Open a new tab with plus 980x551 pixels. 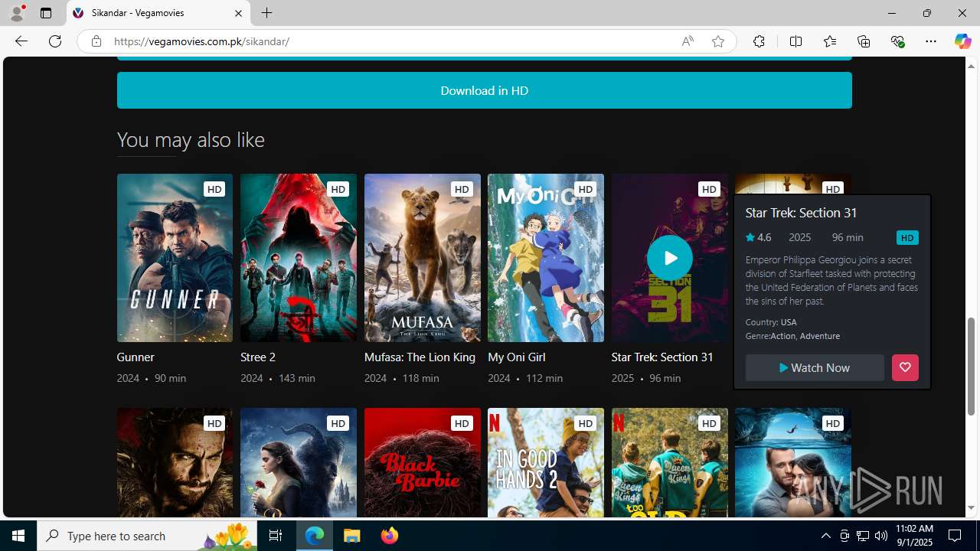(266, 13)
